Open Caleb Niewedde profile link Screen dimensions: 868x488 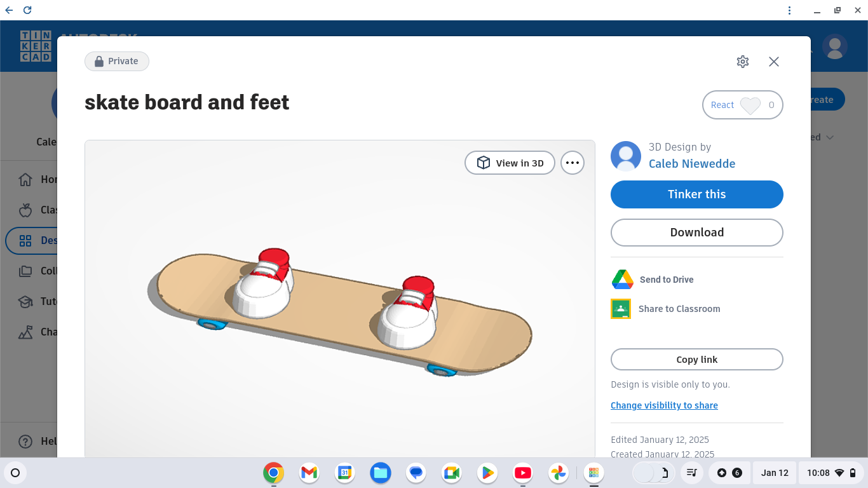click(692, 164)
